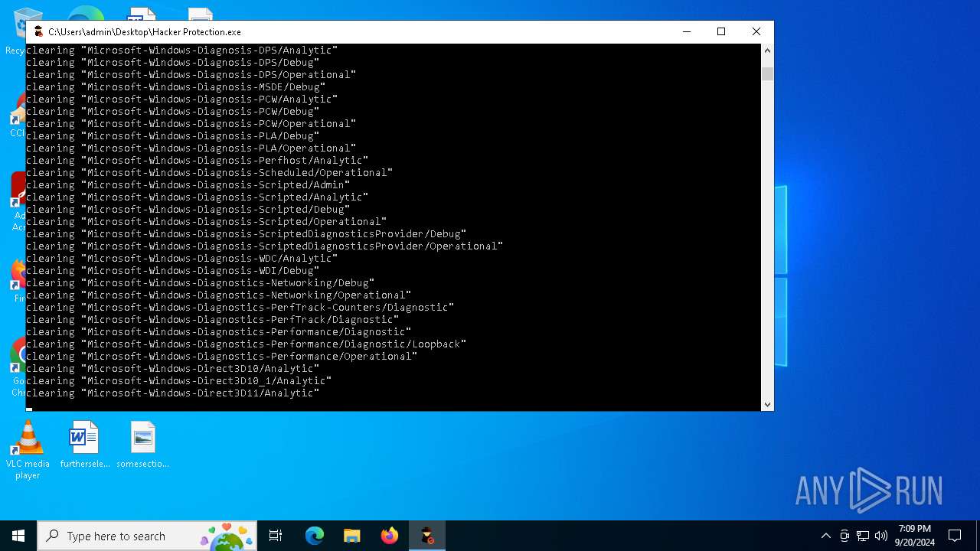Show hidden system tray icons

825,536
